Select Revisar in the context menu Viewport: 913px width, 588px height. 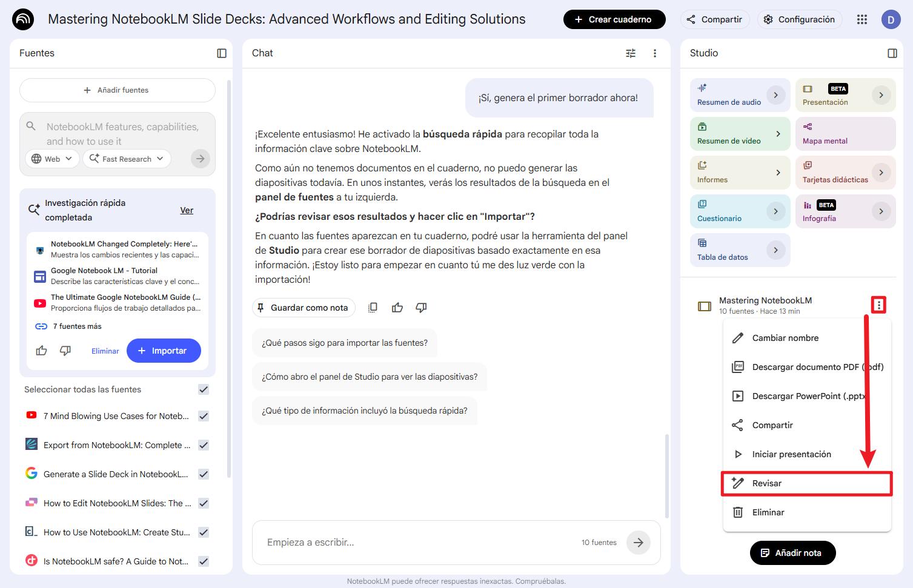pyautogui.click(x=807, y=483)
